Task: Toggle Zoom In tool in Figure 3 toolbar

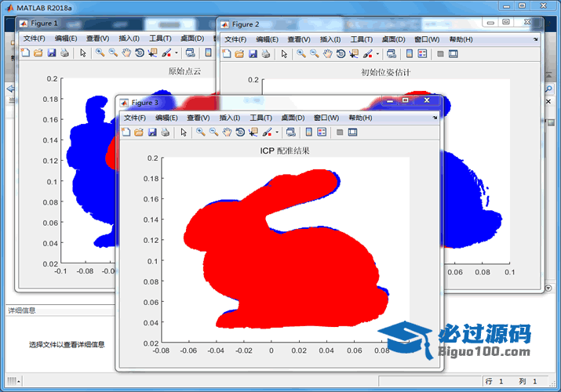Action: click(201, 132)
